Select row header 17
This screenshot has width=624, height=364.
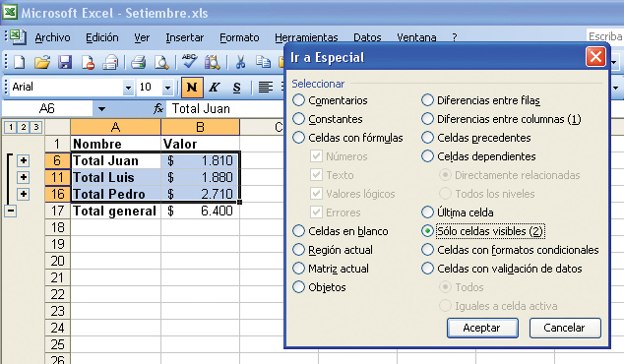[x=58, y=211]
